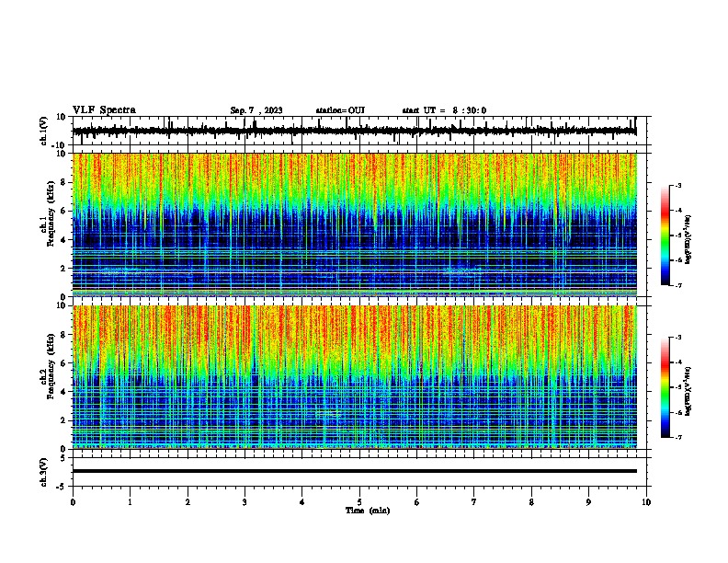
Task: Click time axis tick label "3"
Action: click(245, 502)
